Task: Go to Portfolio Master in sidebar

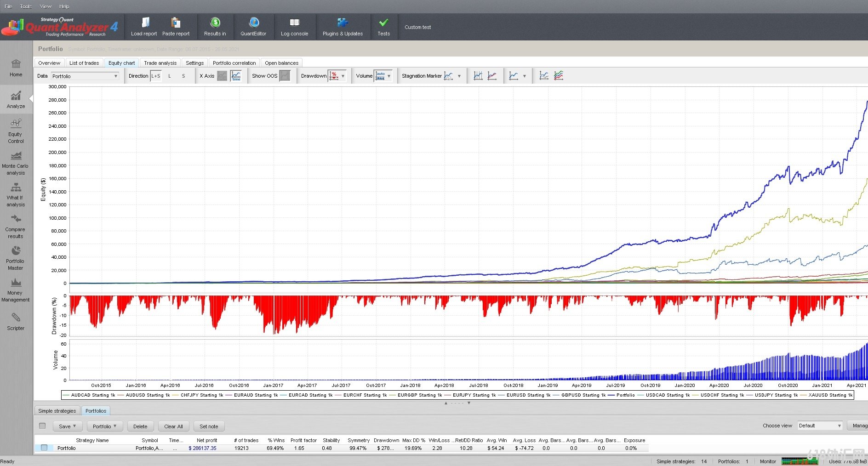Action: tap(16, 258)
